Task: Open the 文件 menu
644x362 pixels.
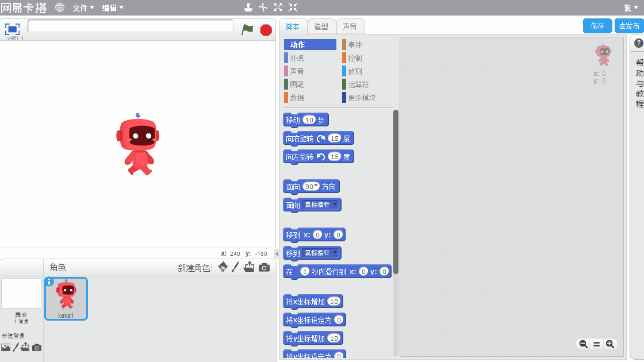Action: (x=83, y=8)
